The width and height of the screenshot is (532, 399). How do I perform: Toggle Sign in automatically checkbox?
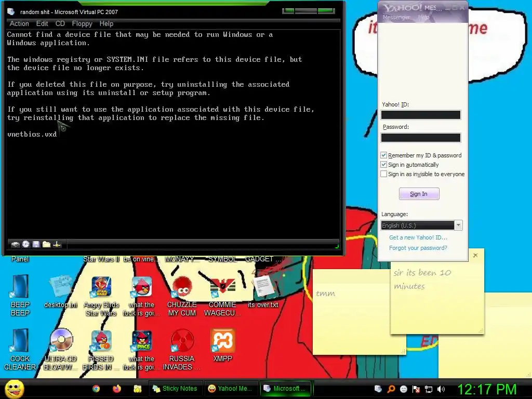pyautogui.click(x=384, y=165)
